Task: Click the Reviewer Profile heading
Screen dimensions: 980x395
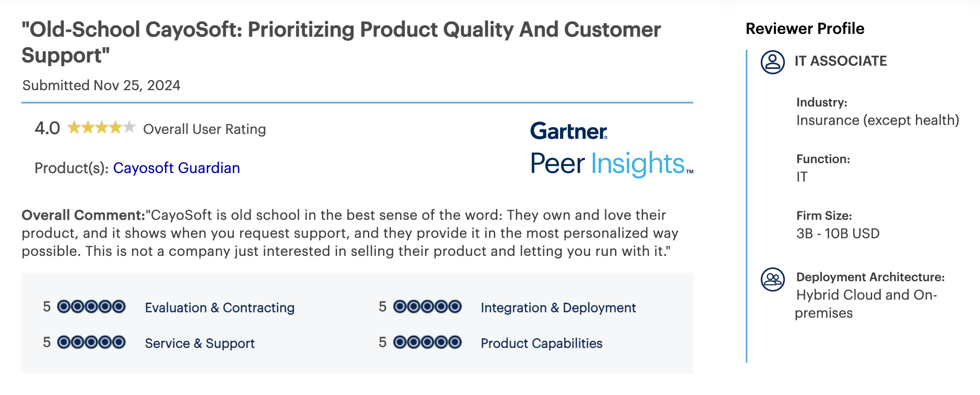Action: pos(805,29)
